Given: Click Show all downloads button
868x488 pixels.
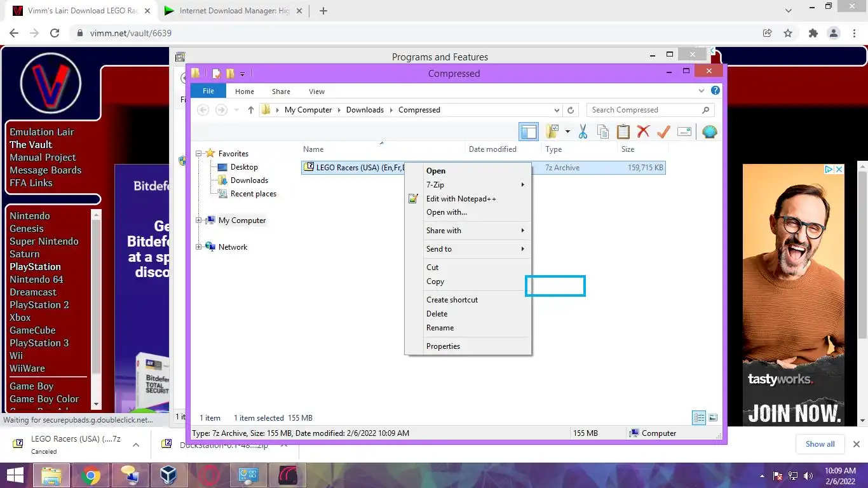Looking at the screenshot, I should tap(820, 444).
